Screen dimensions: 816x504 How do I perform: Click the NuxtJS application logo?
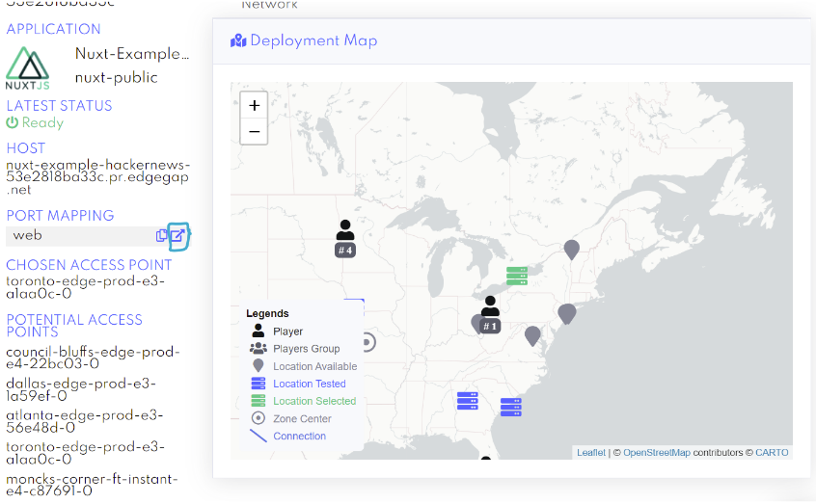[27, 67]
